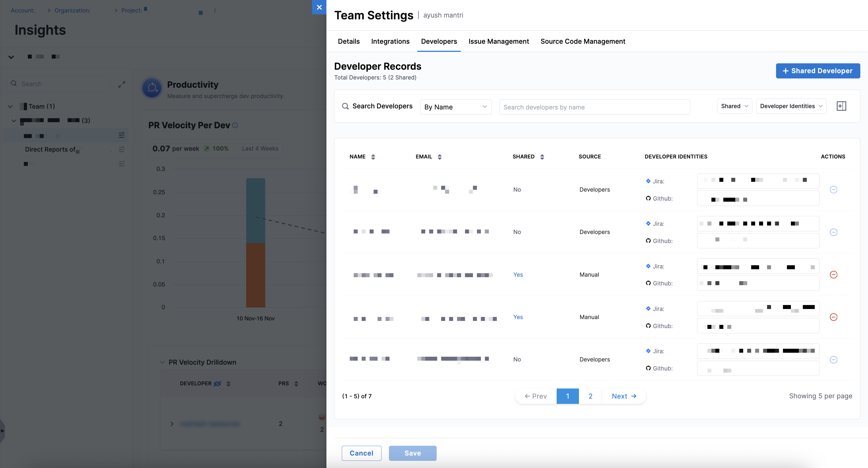Switch to the Integrations tab
868x468 pixels.
[390, 41]
